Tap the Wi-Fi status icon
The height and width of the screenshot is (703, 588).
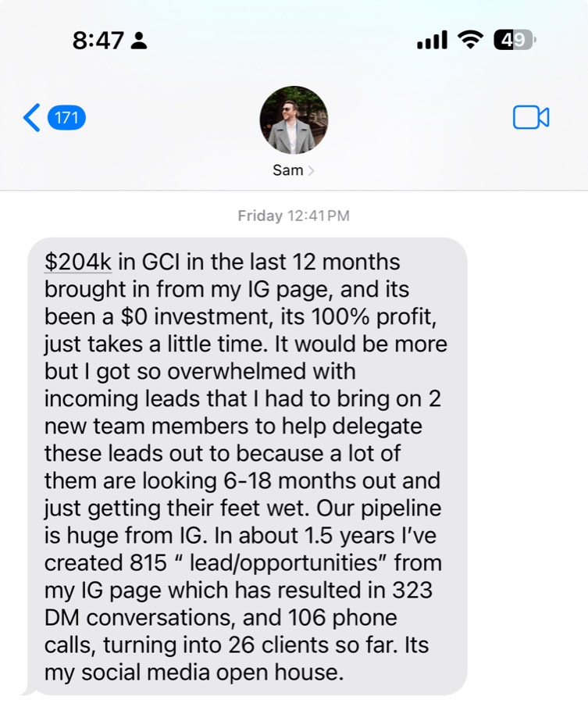pos(470,41)
